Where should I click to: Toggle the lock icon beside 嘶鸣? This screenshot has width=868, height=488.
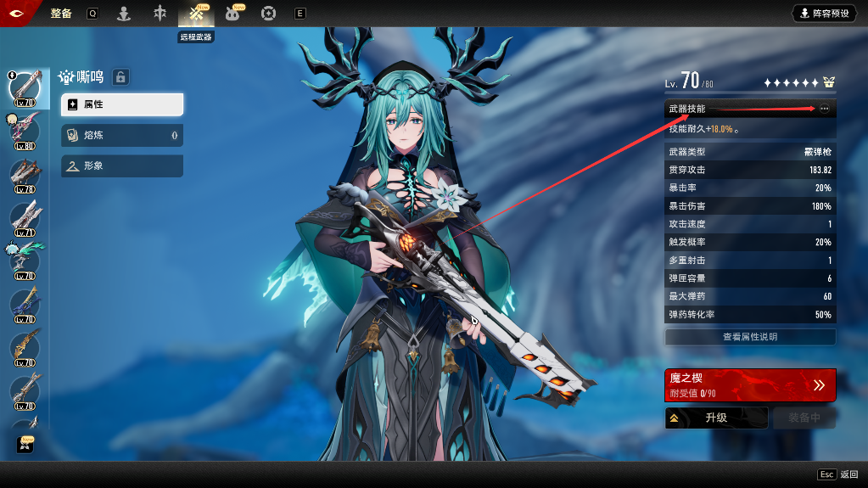120,77
